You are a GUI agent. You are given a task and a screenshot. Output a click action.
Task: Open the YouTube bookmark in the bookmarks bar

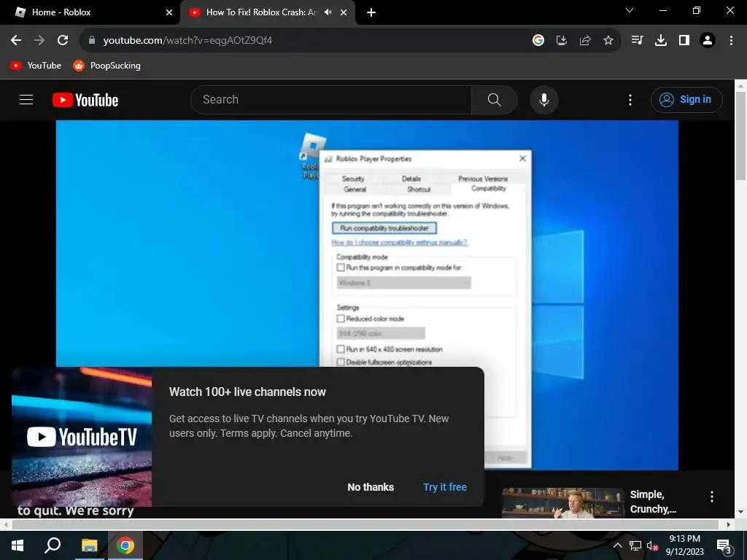click(36, 66)
